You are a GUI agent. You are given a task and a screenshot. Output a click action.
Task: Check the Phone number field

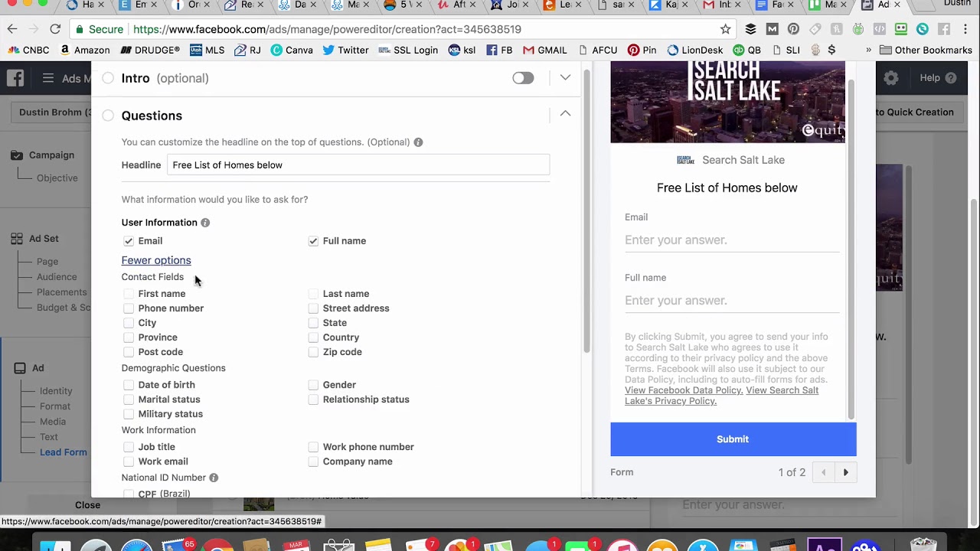pyautogui.click(x=129, y=308)
